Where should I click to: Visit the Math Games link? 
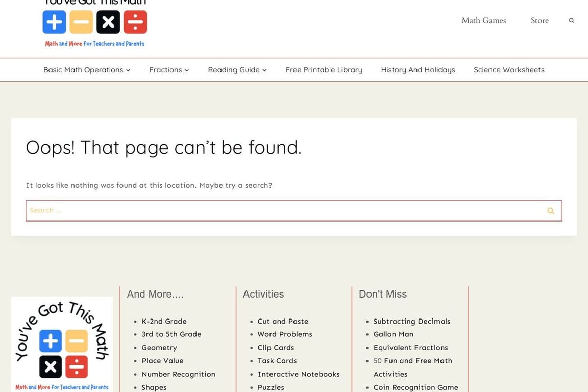pyautogui.click(x=483, y=21)
